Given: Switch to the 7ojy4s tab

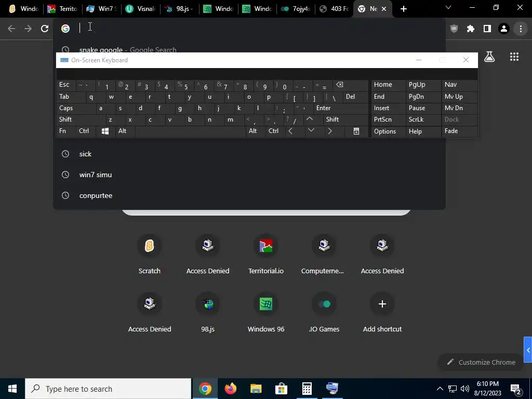Looking at the screenshot, I should 296,9.
